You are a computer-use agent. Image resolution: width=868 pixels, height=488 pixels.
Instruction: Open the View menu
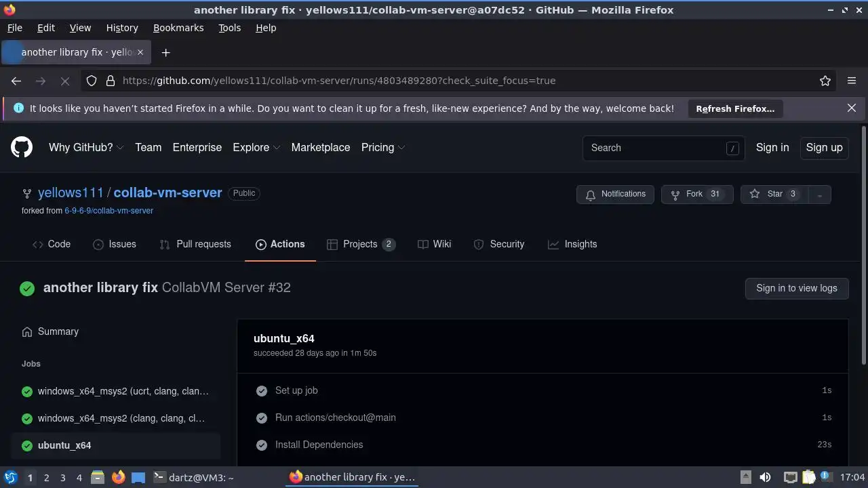[80, 28]
